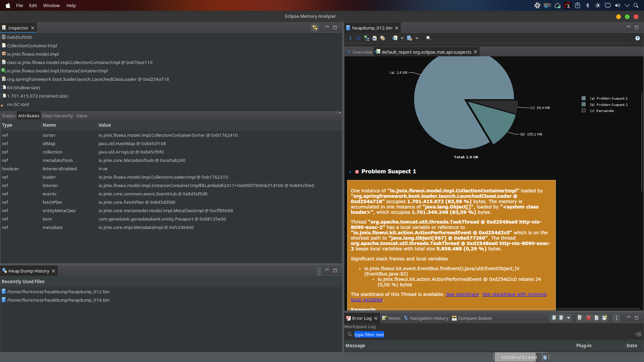Screen dimensions: 644x362
Task: Open the Error Log export dropdown arrow
Action: (569, 318)
